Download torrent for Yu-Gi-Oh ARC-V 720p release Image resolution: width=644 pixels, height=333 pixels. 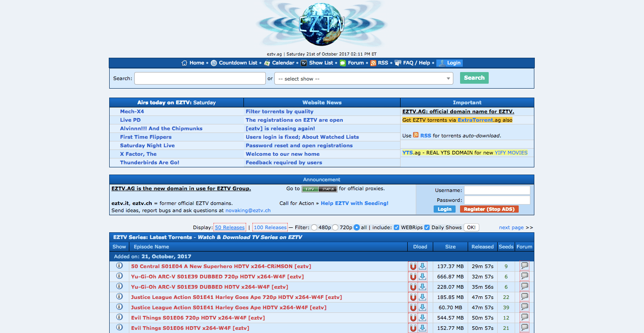422,277
